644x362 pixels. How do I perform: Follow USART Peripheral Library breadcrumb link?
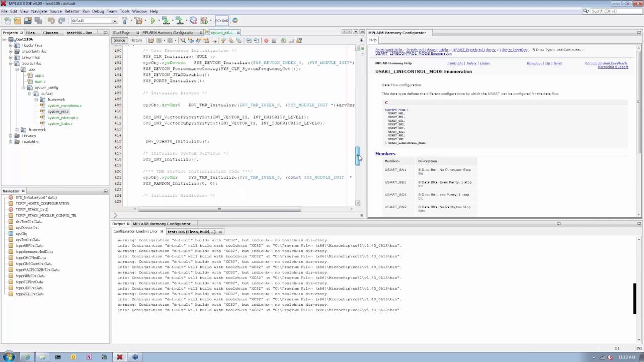474,50
